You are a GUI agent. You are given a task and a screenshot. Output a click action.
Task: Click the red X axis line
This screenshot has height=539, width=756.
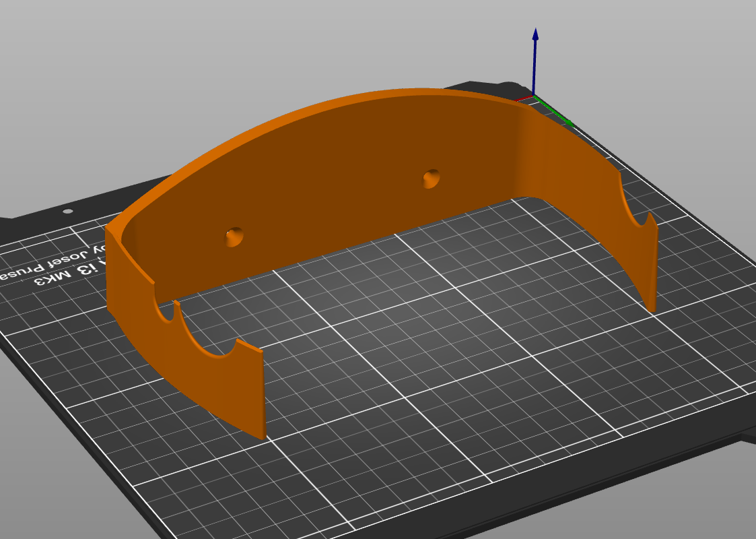click(524, 99)
